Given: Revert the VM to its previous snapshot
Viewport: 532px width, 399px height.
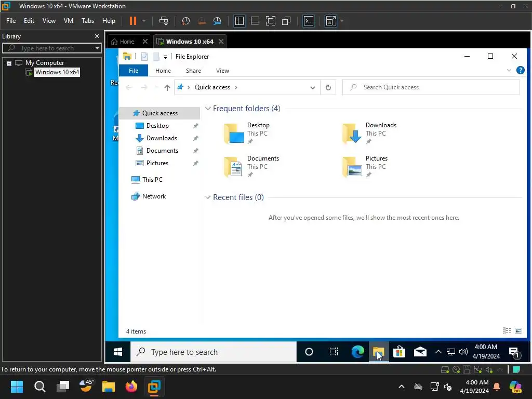Looking at the screenshot, I should 202,21.
